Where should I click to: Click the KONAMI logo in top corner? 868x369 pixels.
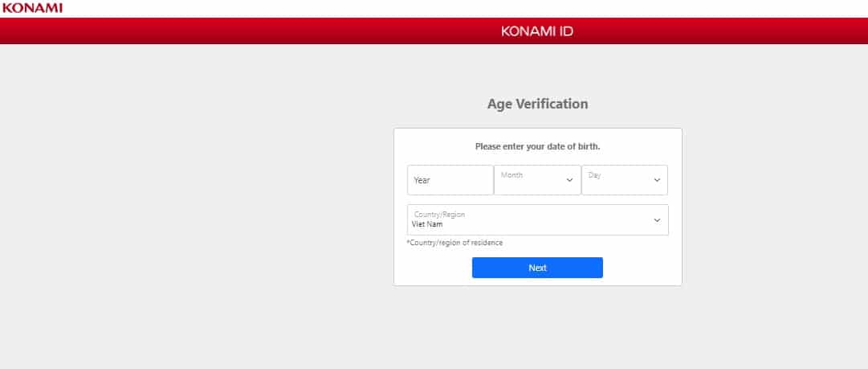click(x=32, y=8)
